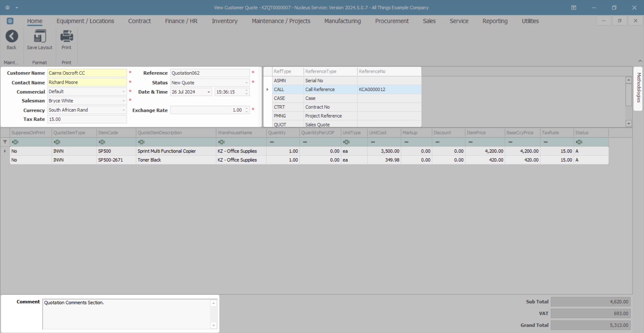Click UnitType filter condition icon

tap(346, 142)
